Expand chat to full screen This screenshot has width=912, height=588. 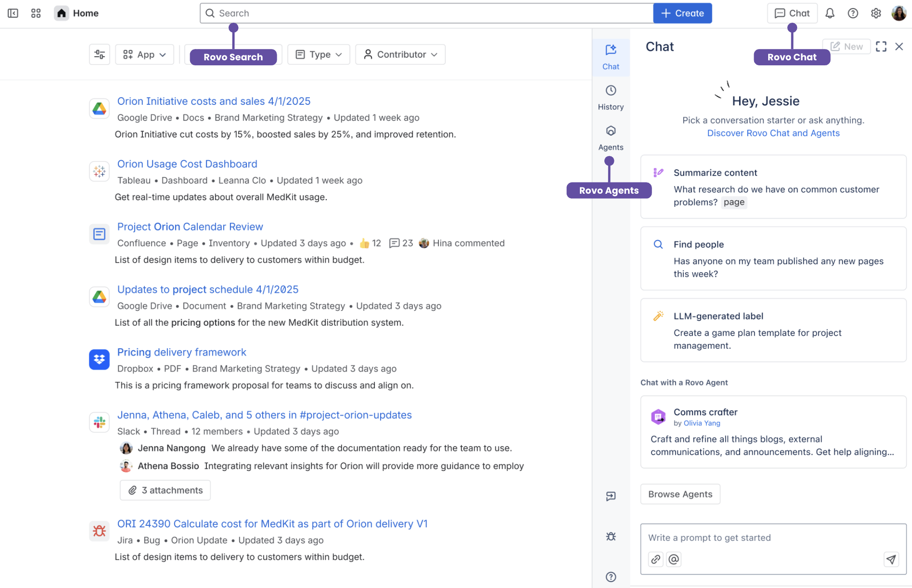pyautogui.click(x=881, y=46)
